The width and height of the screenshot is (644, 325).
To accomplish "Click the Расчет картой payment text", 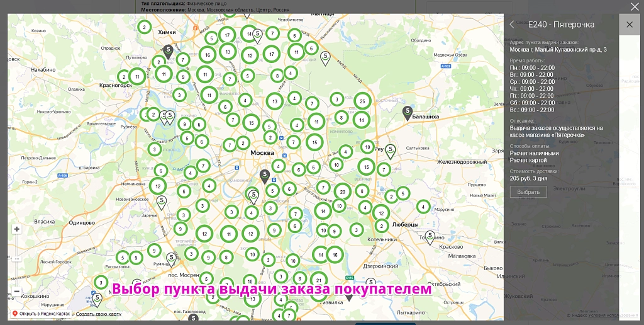I will 528,160.
